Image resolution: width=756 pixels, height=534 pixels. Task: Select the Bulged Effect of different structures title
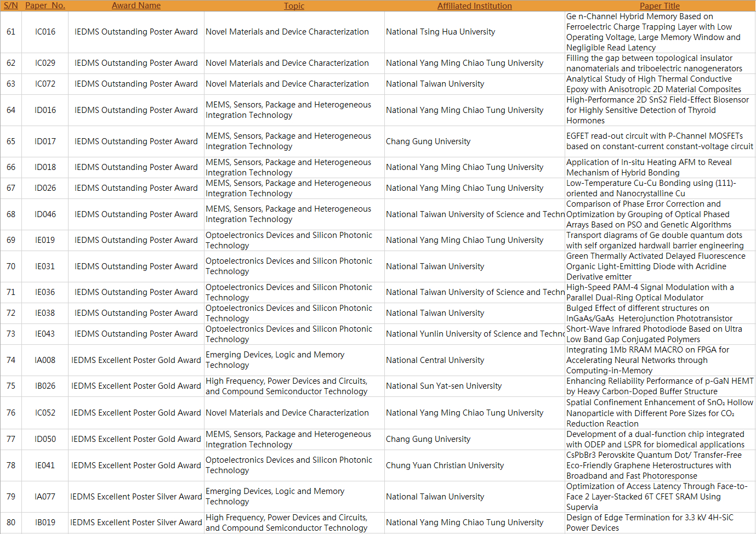(660, 313)
